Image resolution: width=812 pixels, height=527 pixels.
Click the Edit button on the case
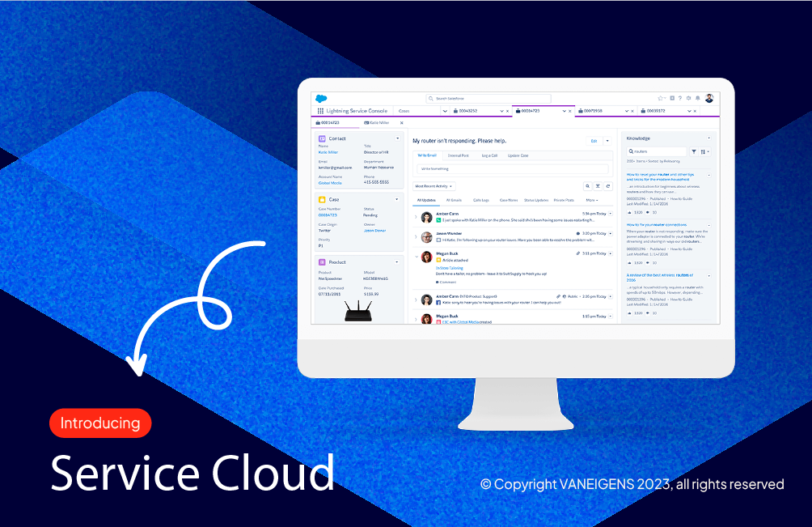pos(594,141)
